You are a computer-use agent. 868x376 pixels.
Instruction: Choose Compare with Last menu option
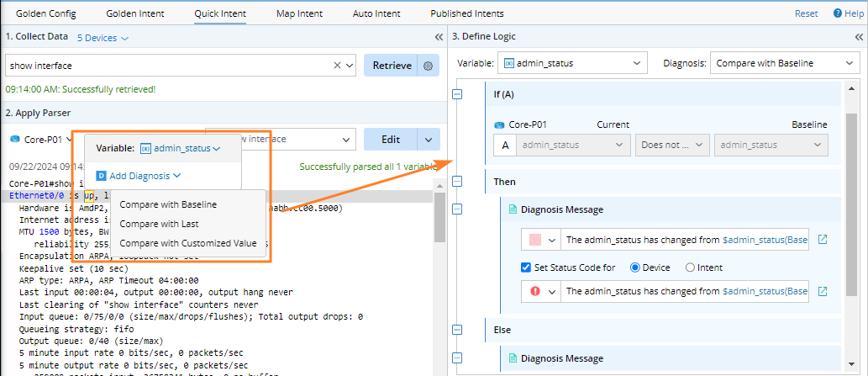[159, 225]
